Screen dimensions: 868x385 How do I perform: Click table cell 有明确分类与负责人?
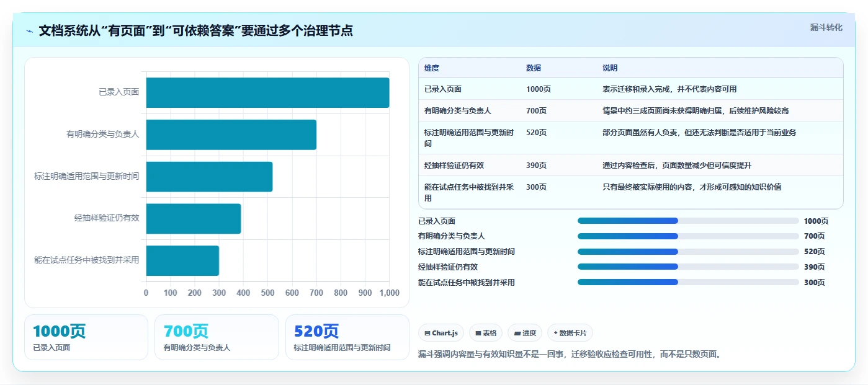(458, 111)
